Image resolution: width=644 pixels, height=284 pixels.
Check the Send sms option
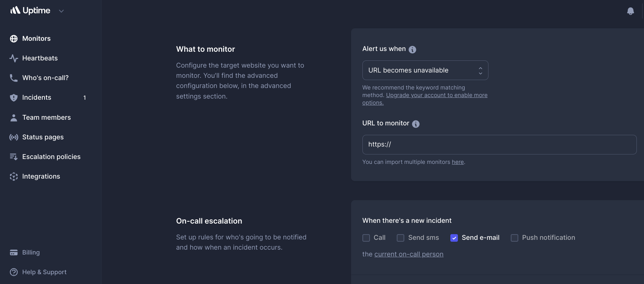(x=401, y=238)
